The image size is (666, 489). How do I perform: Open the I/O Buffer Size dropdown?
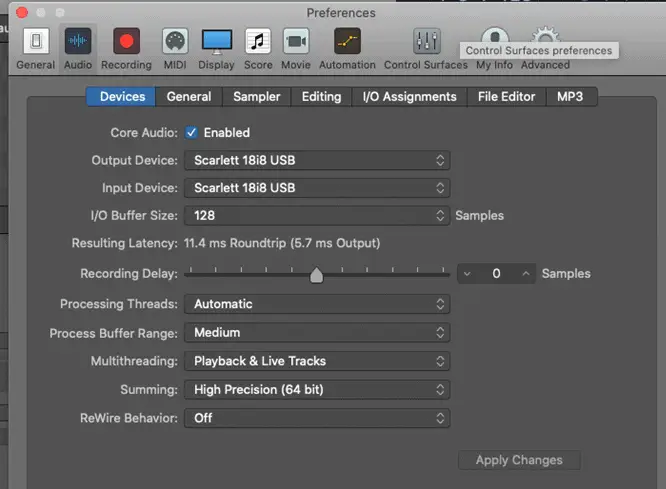tap(317, 215)
